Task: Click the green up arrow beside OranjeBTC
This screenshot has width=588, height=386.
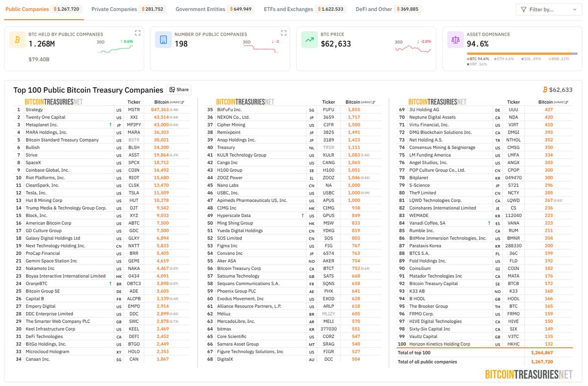Action: click(x=110, y=284)
